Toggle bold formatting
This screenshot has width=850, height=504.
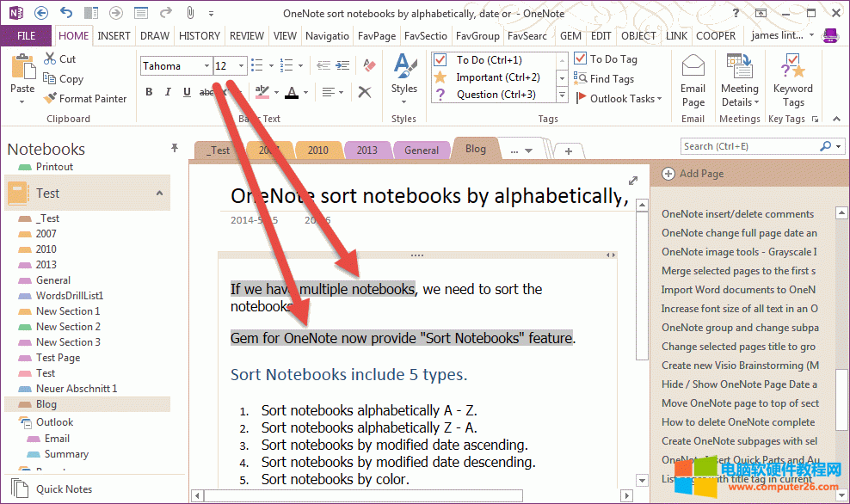point(148,91)
